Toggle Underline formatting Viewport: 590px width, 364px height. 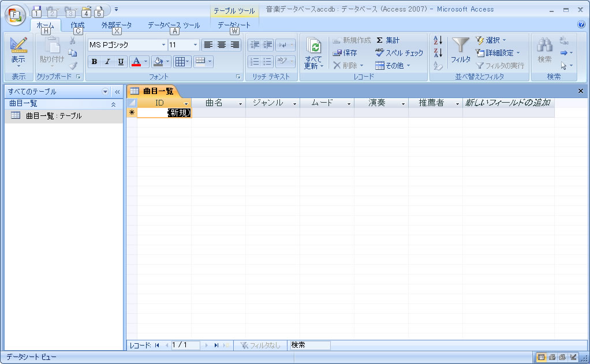point(121,62)
